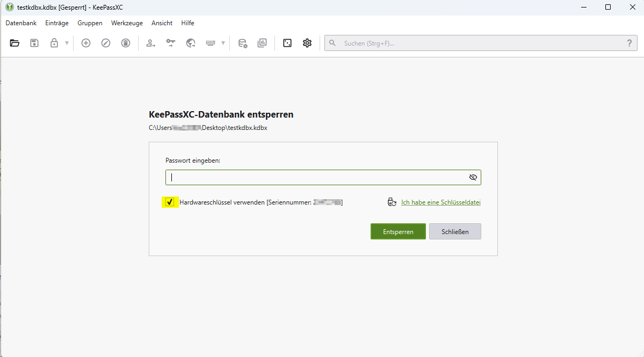Open the password generator dice icon

point(287,43)
